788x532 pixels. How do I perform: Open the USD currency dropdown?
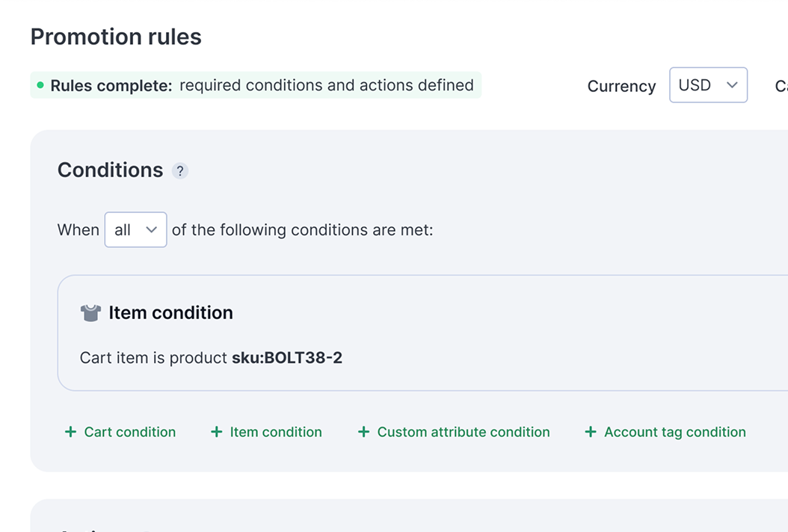pyautogui.click(x=707, y=85)
